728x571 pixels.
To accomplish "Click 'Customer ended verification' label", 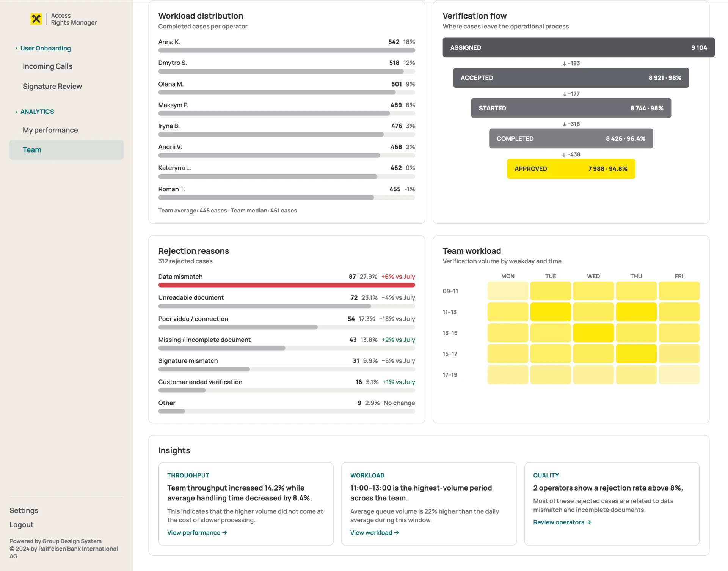I will 200,382.
